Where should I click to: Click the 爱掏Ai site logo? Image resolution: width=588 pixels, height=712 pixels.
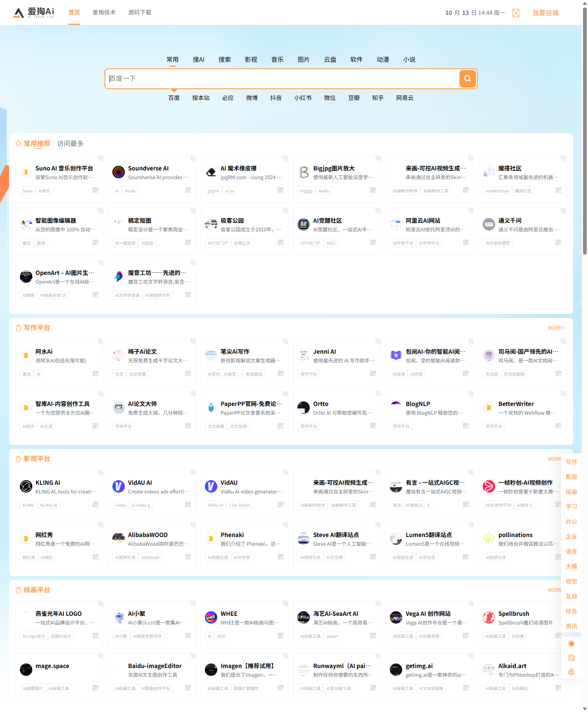pos(34,12)
